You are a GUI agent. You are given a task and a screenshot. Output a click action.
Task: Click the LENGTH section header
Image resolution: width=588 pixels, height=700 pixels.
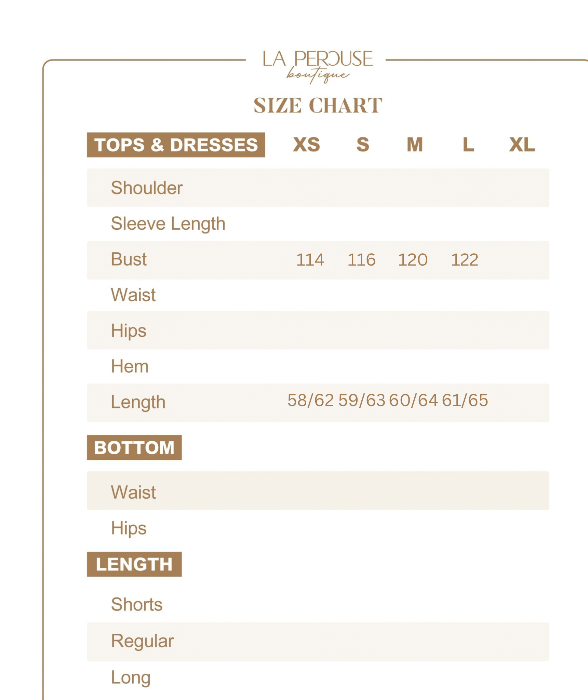pyautogui.click(x=134, y=564)
